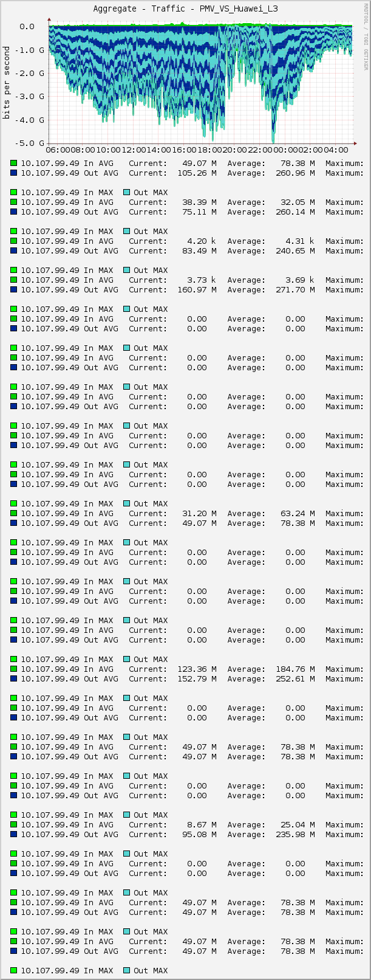Select the Average value 184.76 M

coord(295,669)
